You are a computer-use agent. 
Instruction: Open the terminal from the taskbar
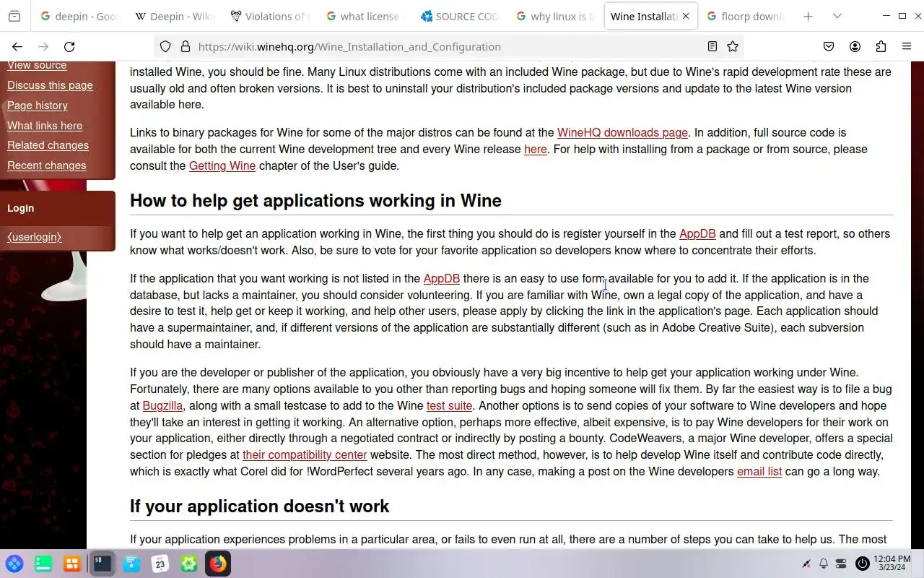coord(102,564)
